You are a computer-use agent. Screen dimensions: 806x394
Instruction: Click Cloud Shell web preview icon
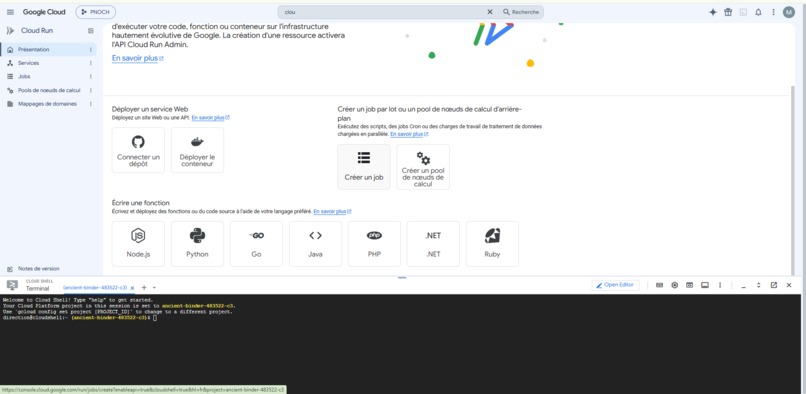tap(689, 285)
